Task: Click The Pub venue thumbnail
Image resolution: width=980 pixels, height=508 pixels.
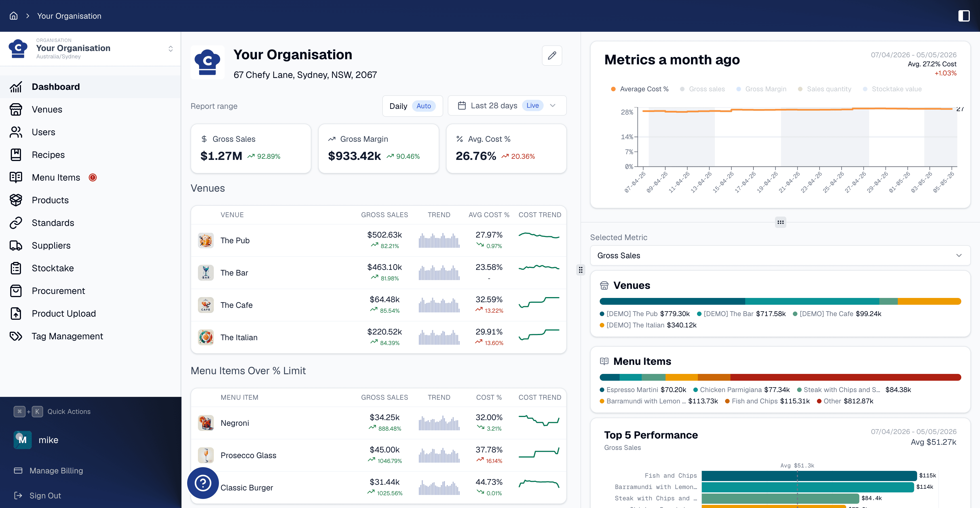Action: [x=205, y=240]
